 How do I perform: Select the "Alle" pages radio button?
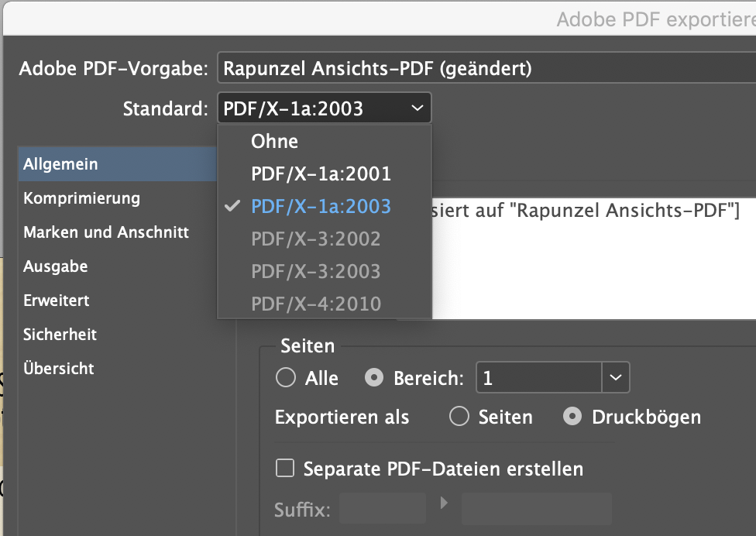click(x=286, y=378)
